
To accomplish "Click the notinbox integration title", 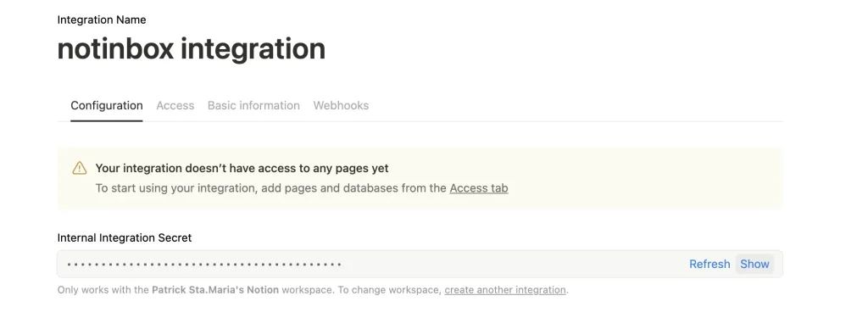I will (x=191, y=49).
